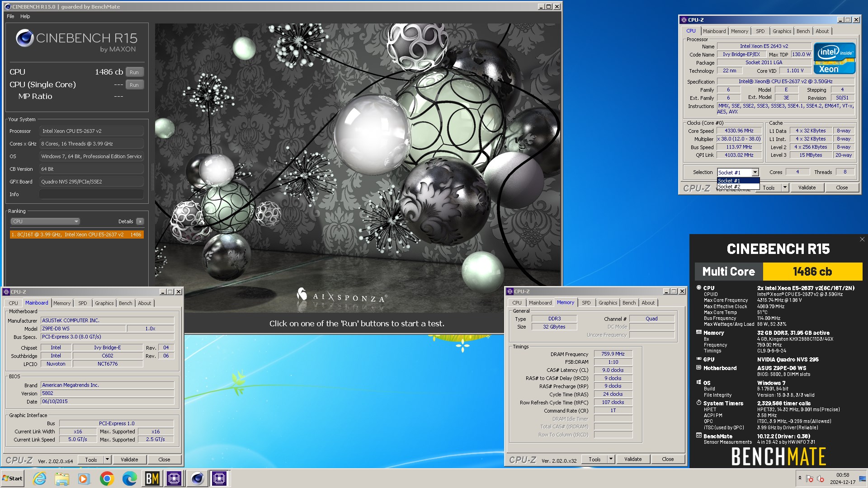The width and height of the screenshot is (868, 488).
Task: Open Microsoft Edge from taskbar
Action: point(129,479)
